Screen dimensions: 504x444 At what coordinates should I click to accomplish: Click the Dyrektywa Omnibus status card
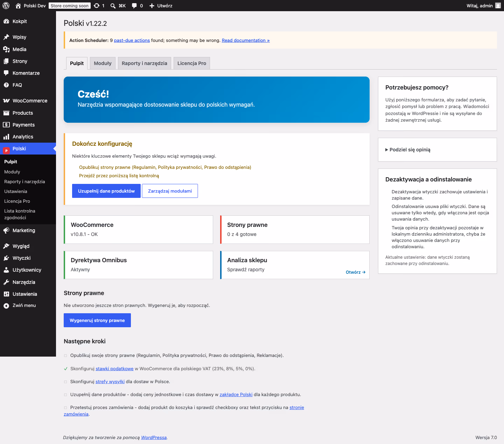pos(139,265)
